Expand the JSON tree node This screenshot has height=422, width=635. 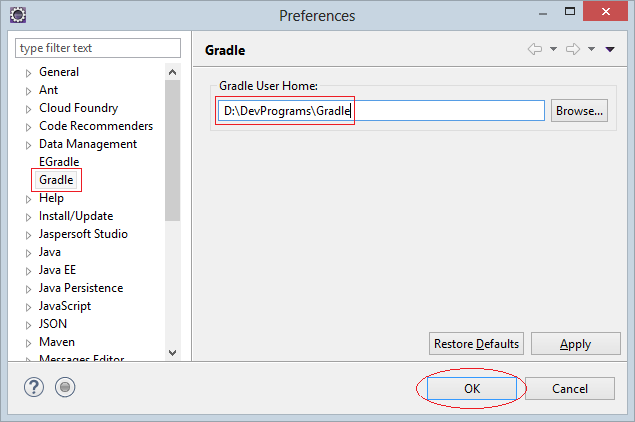click(x=28, y=325)
